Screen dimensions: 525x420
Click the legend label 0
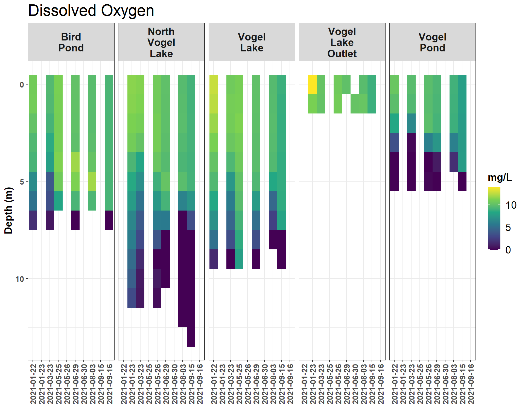point(508,250)
